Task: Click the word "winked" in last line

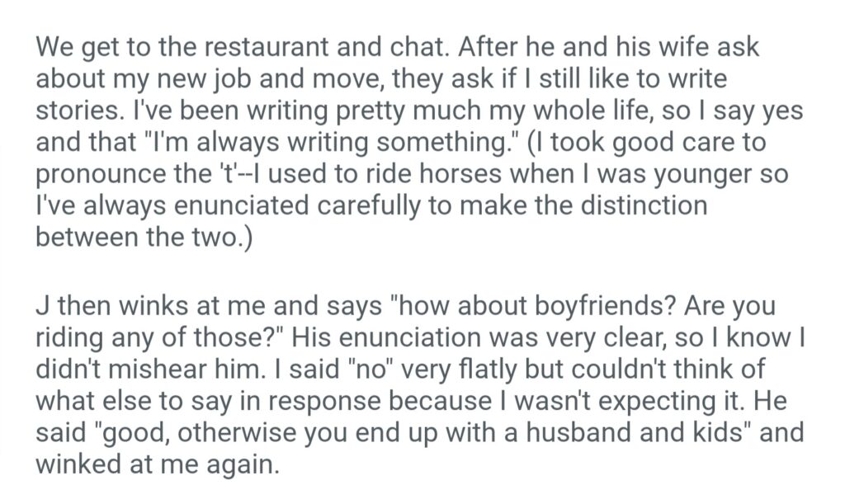Action: pyautogui.click(x=83, y=463)
